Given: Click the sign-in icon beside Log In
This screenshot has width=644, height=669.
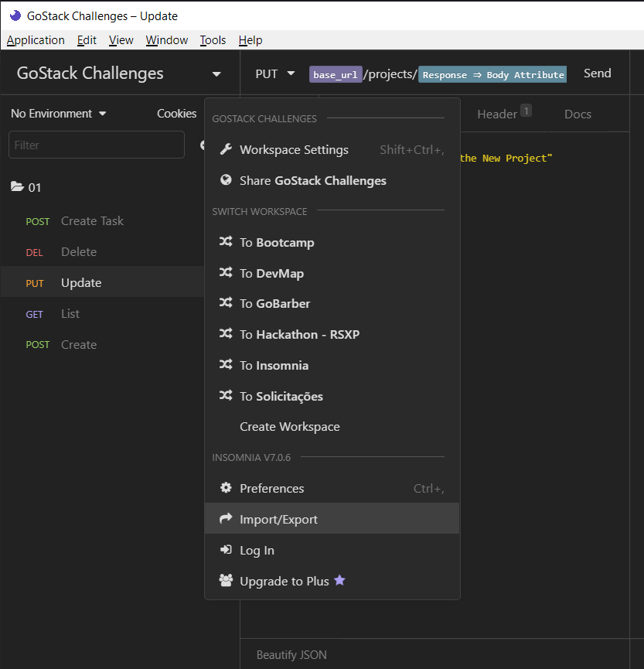Looking at the screenshot, I should click(226, 550).
